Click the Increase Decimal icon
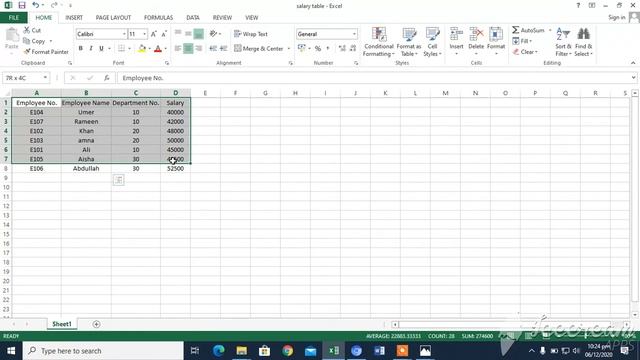 click(342, 49)
